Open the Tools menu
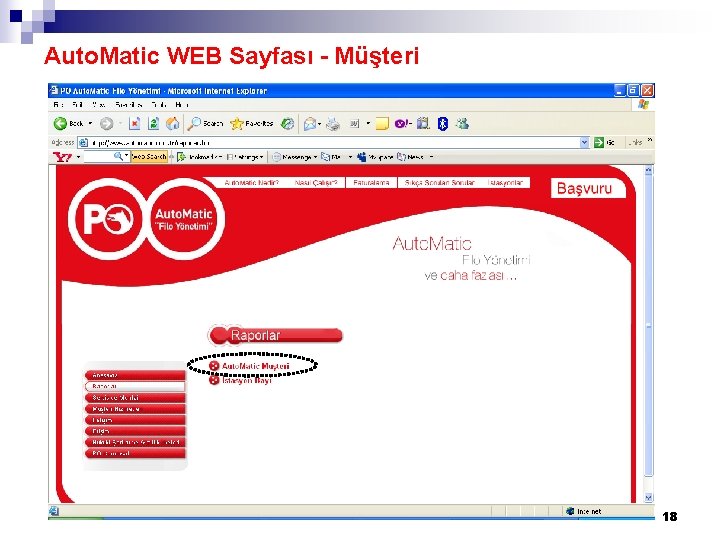Screen dimensions: 720x540 159,105
